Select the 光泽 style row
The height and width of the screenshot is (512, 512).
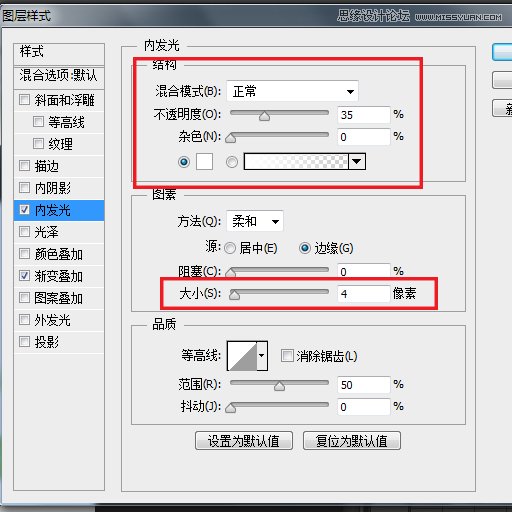pos(59,232)
